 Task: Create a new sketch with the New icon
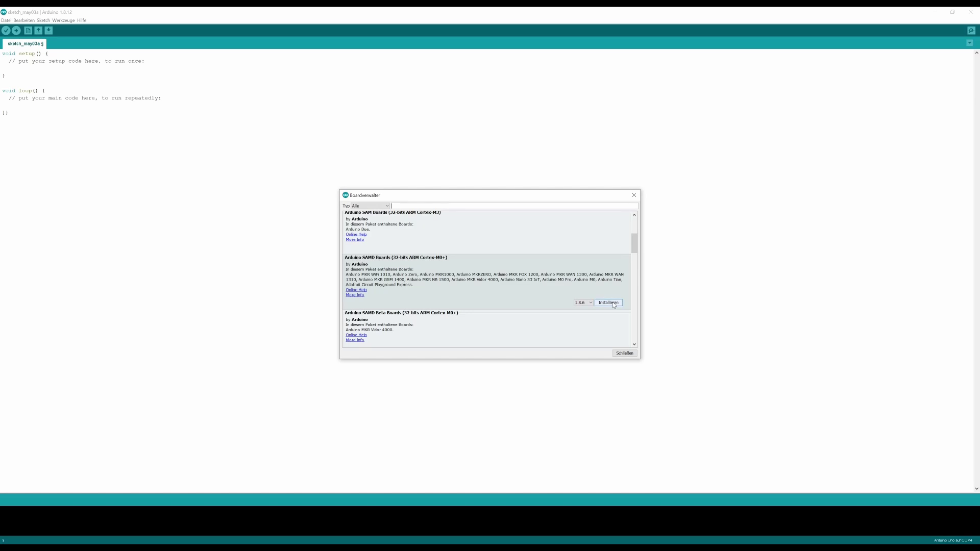click(x=28, y=31)
